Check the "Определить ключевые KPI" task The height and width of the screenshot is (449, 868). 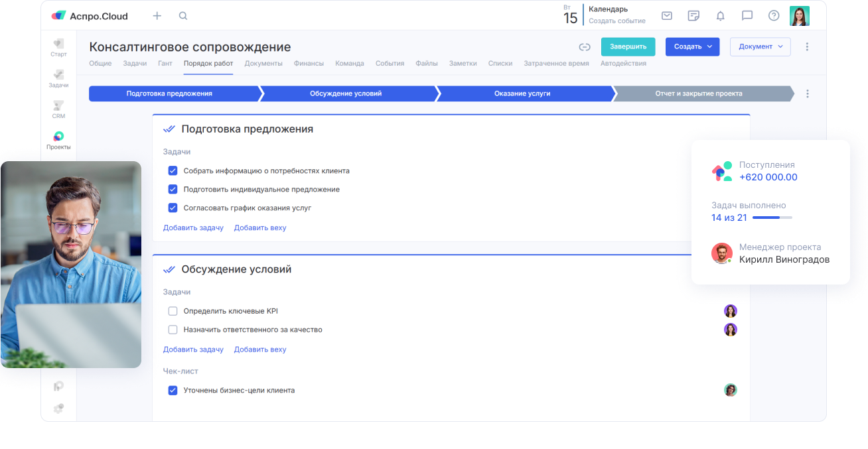tap(173, 311)
